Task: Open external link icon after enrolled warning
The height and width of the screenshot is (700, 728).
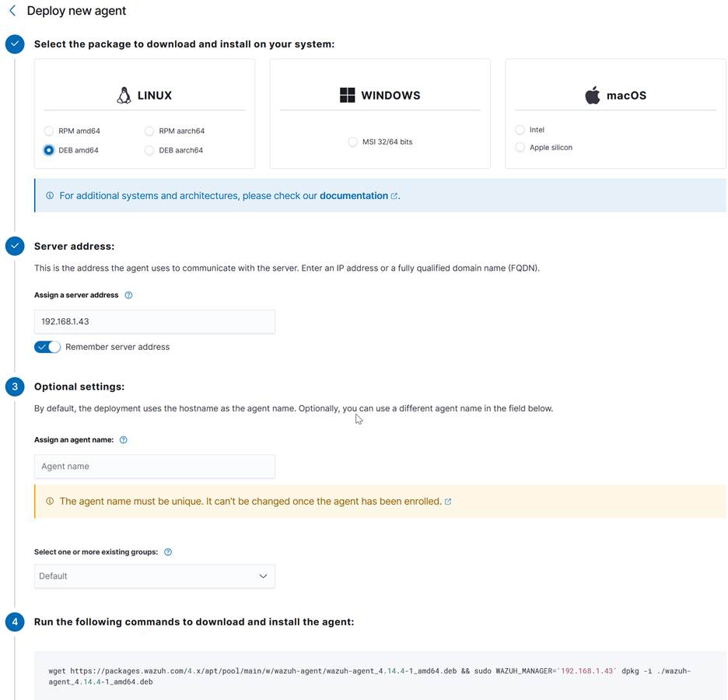Action: [448, 502]
